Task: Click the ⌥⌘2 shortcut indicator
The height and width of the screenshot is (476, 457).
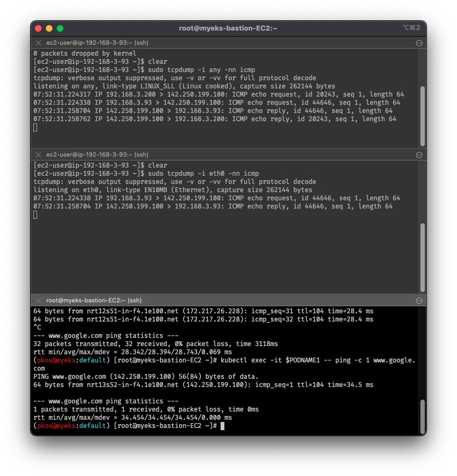Action: pyautogui.click(x=412, y=28)
